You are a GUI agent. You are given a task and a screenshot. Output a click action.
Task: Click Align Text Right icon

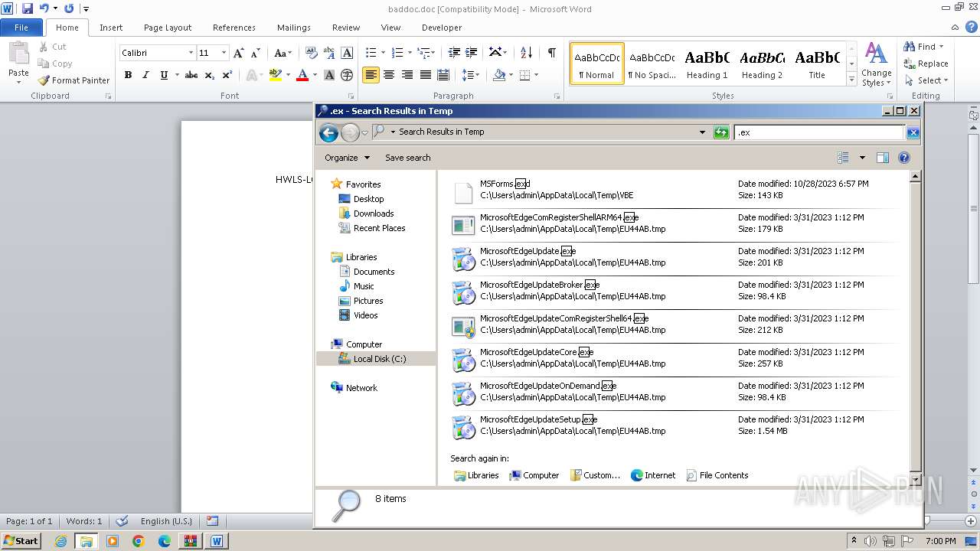pos(407,75)
